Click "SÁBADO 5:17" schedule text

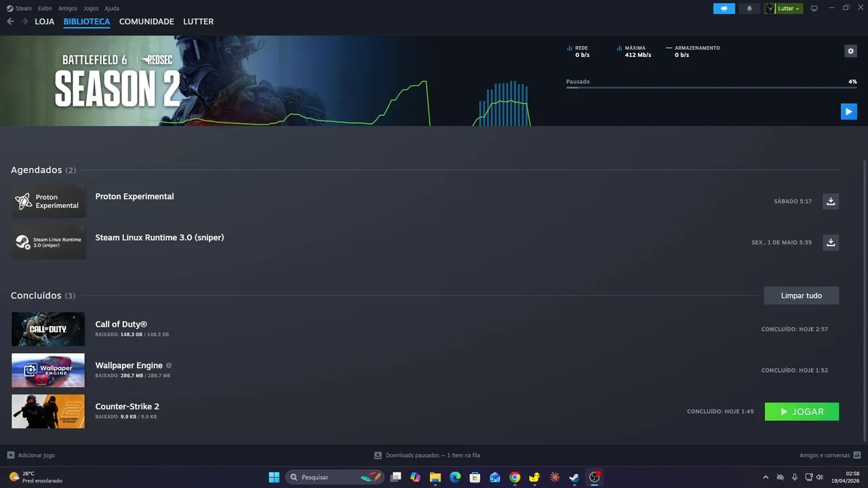(x=793, y=201)
